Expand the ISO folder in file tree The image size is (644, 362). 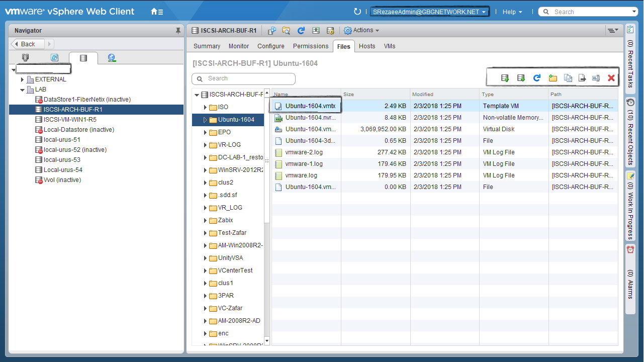(205, 107)
